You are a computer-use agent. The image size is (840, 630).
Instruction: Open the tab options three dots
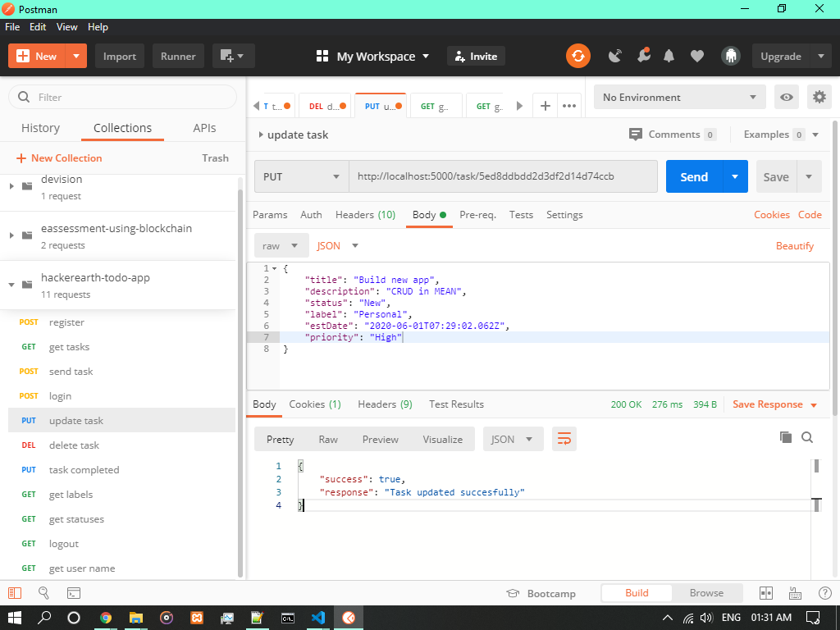(x=569, y=106)
